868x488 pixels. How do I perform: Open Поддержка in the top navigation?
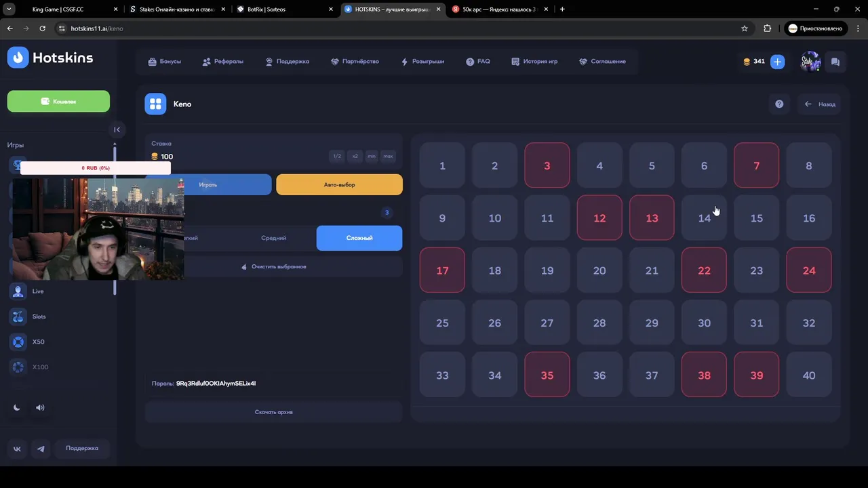pos(287,61)
